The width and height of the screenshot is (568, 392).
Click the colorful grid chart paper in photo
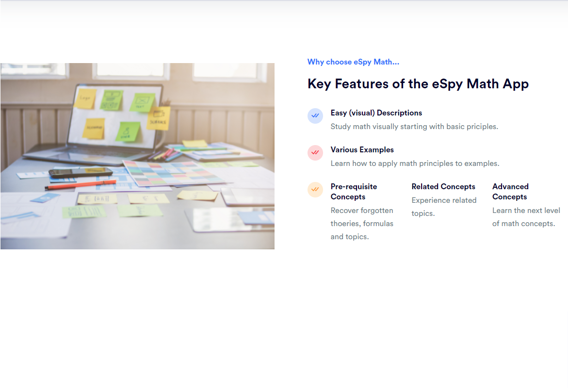[x=170, y=173]
